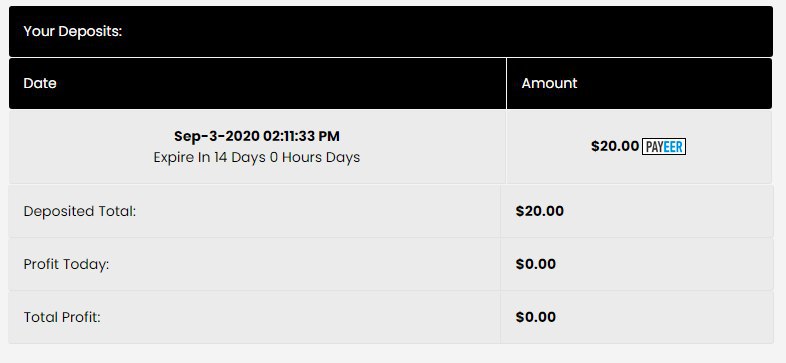Click blank space in Deposited Total row

(x=316, y=211)
